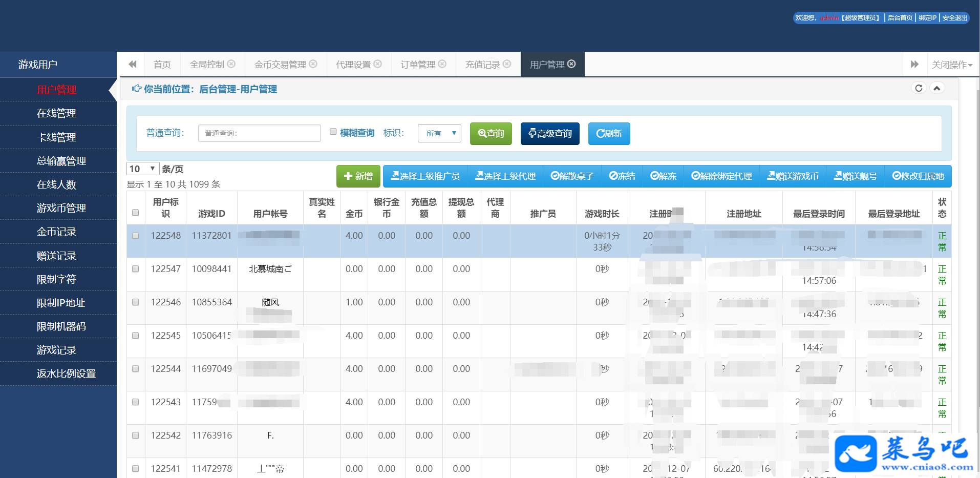Enable the 模糊查询 checkbox
The height and width of the screenshot is (478, 980).
[x=333, y=132]
